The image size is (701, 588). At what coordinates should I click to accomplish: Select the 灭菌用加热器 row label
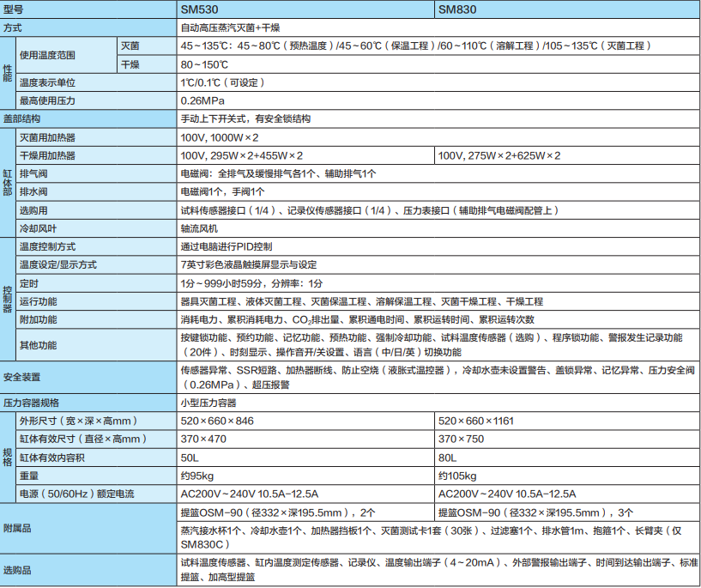[47, 137]
